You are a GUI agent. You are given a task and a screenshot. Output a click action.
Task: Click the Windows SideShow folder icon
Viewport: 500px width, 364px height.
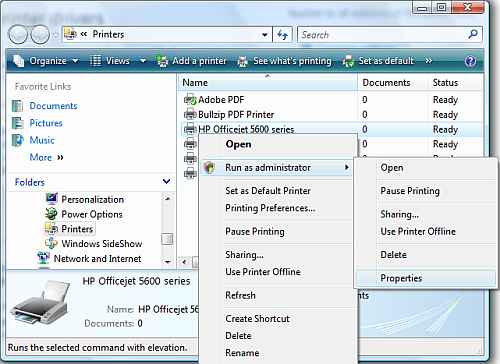51,243
